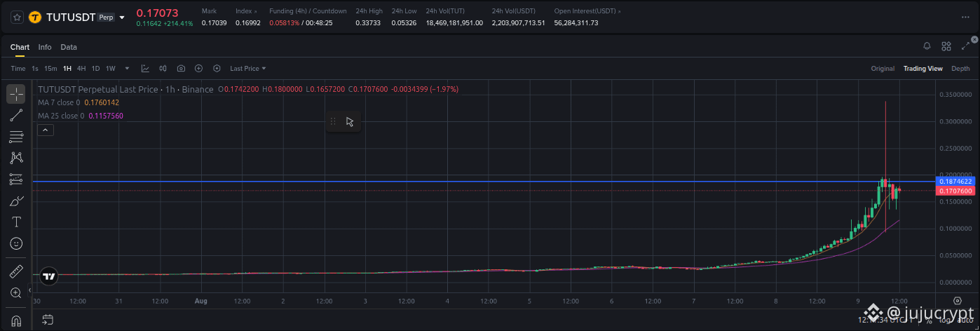
Task: Click the blue 0.1874622 price line label
Action: [955, 182]
